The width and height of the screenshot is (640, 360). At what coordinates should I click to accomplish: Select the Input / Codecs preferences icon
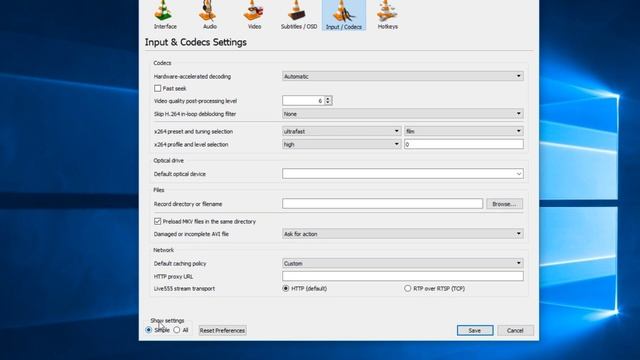coord(344,15)
